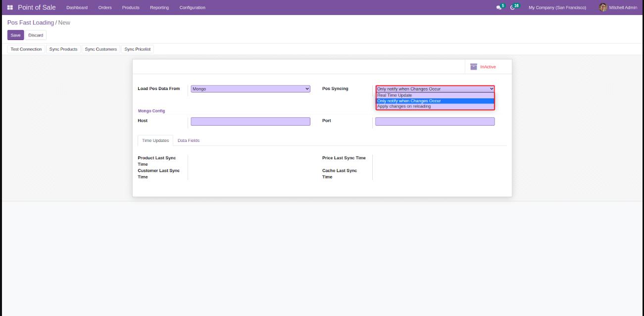Expand the Load Pos Data From dropdown
Image resolution: width=644 pixels, height=316 pixels.
pyautogui.click(x=250, y=89)
